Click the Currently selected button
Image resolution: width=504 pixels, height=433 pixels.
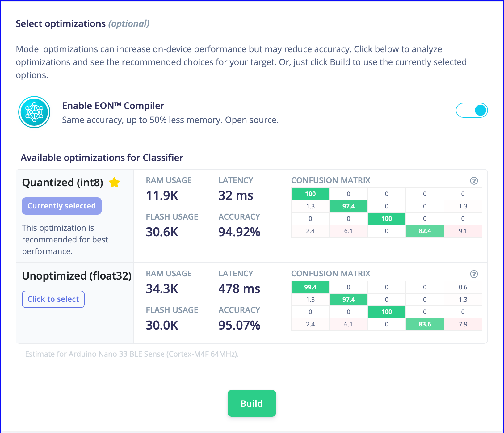tap(62, 206)
